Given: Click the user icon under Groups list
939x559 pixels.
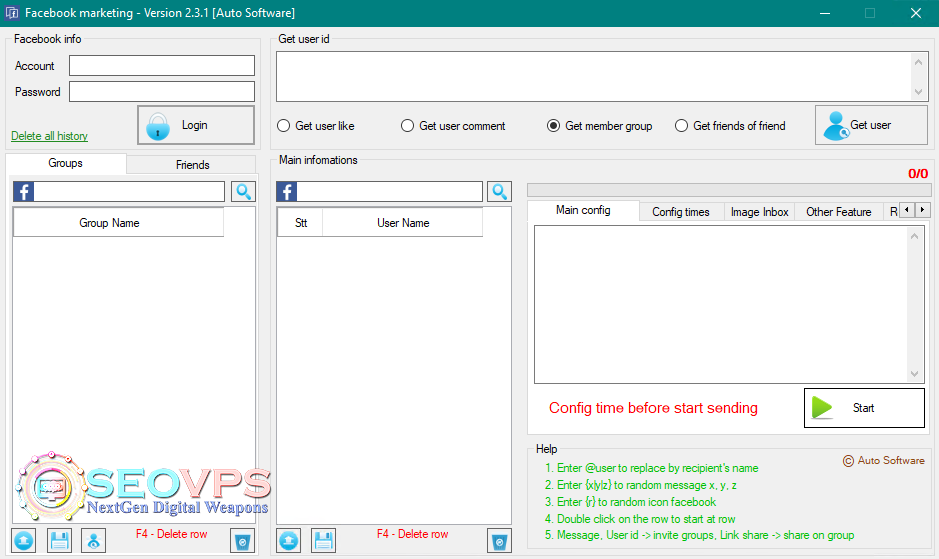Looking at the screenshot, I should pos(93,540).
